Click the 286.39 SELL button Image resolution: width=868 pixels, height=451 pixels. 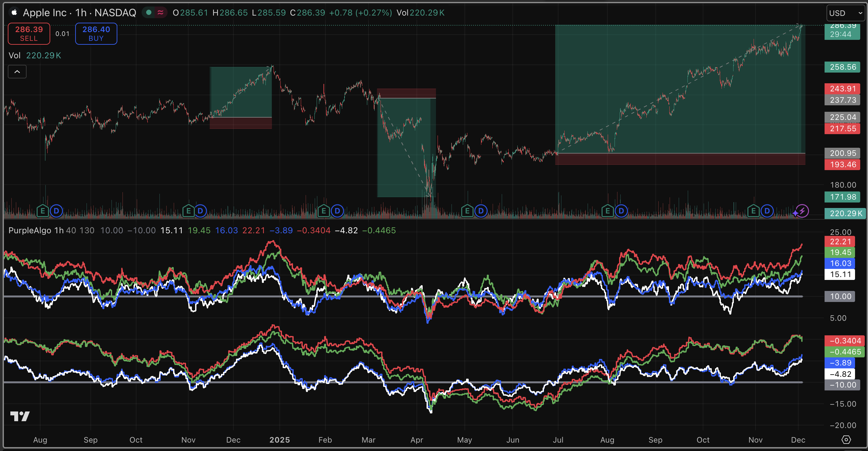pyautogui.click(x=29, y=34)
